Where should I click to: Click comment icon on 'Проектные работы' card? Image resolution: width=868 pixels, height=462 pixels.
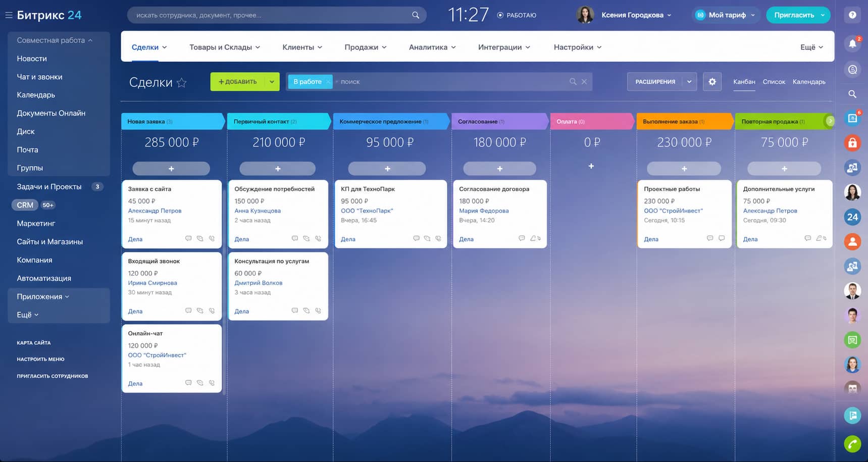point(709,238)
